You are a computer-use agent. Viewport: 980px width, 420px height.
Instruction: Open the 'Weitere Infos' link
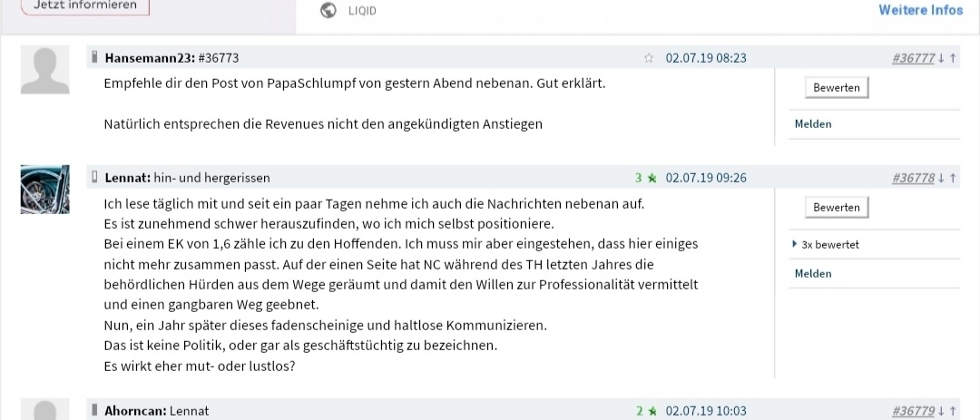(920, 10)
